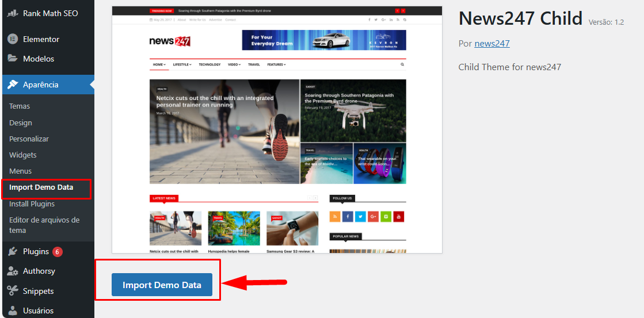The height and width of the screenshot is (318, 644).
Task: Click the Rank Math SEO chart icon
Action: pyautogui.click(x=13, y=13)
